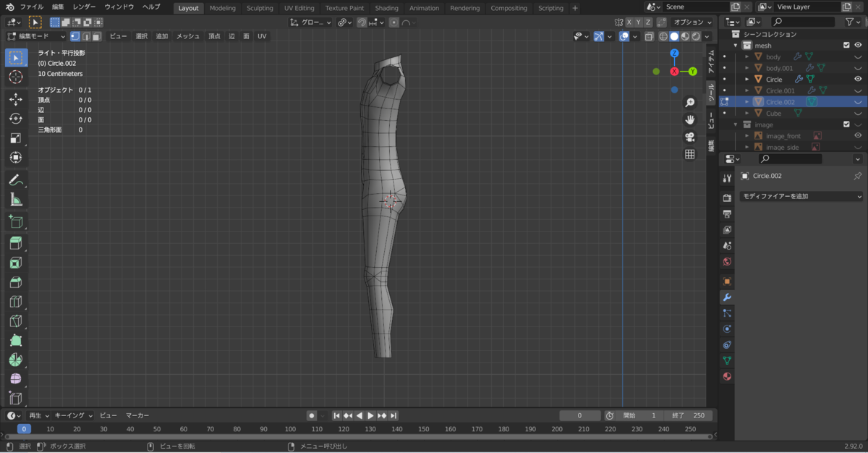Select the 3D Cursor tool
The image size is (868, 453).
[x=16, y=77]
